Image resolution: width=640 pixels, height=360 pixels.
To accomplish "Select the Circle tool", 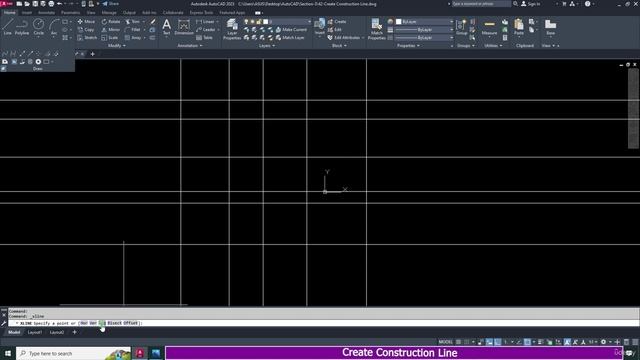I will coord(38,27).
